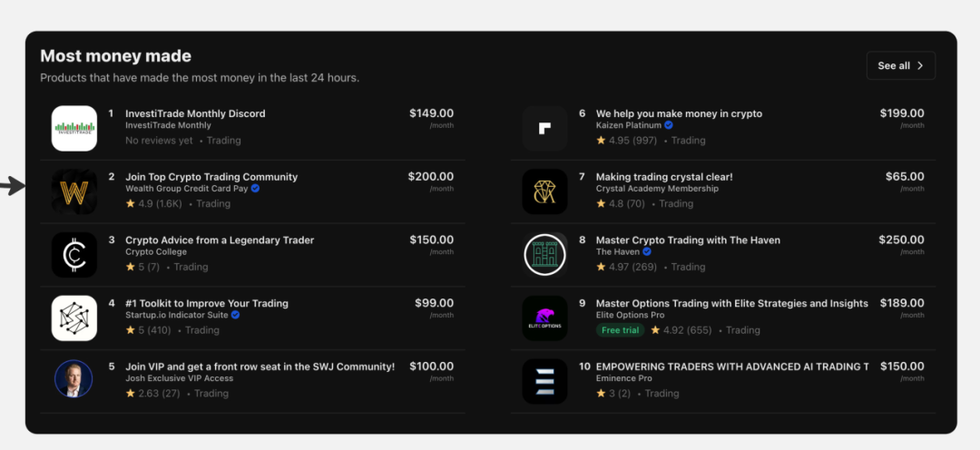980x450 pixels.
Task: Open 'Join Top Crypto Trading Community' listing
Action: (211, 177)
